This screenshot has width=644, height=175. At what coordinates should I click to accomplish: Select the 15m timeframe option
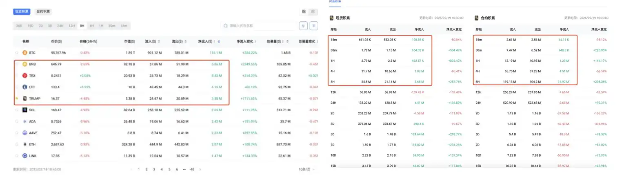tap(124, 26)
